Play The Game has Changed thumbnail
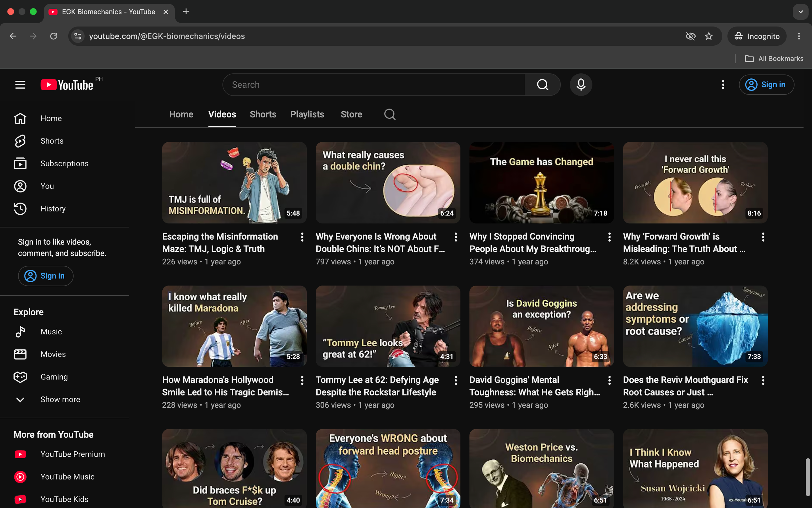Viewport: 812px width, 508px height. click(541, 182)
